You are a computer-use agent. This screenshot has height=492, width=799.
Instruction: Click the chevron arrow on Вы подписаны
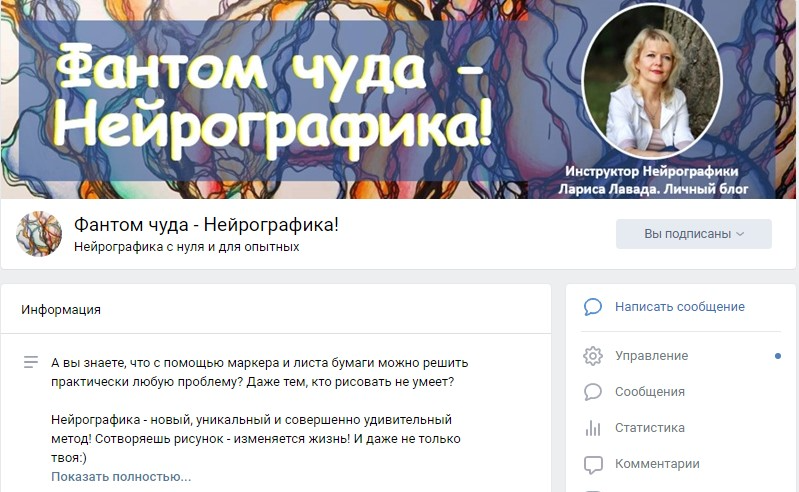[x=740, y=234]
